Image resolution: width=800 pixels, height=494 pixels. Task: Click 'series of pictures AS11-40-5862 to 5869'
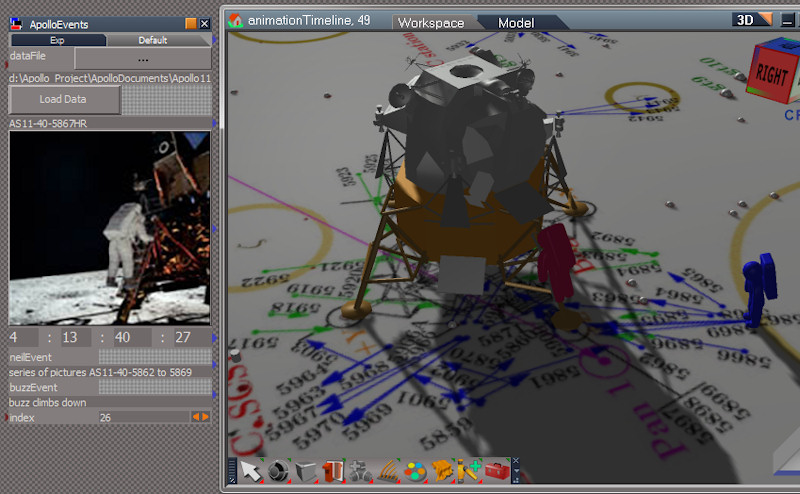(101, 373)
